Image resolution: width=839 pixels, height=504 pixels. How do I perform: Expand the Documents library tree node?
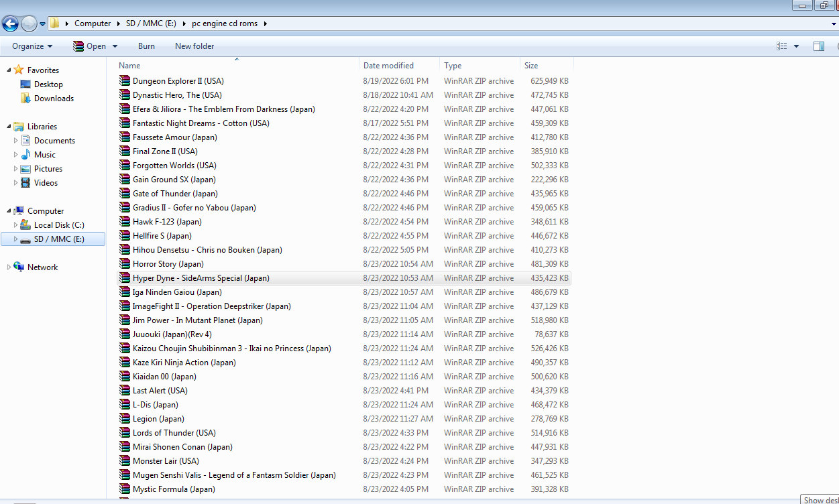pos(16,141)
